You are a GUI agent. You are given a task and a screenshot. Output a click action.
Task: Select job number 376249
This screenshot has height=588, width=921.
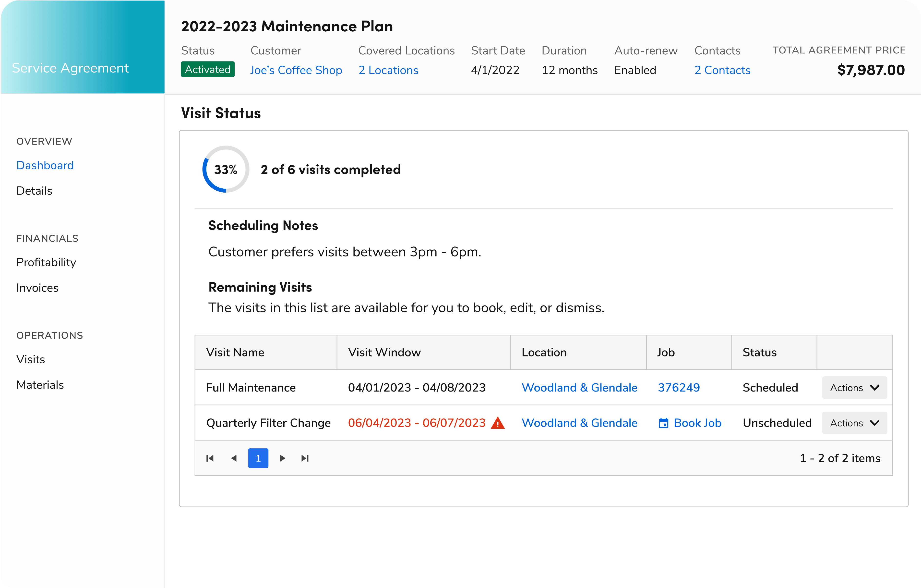point(679,387)
